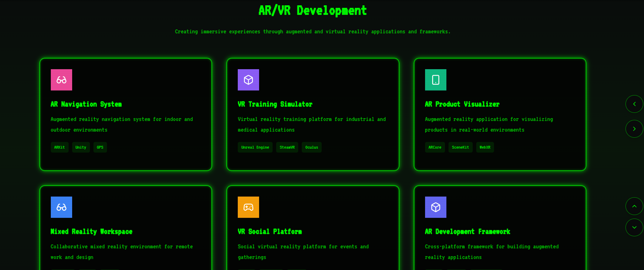Click the 'application for visualizing products' description

489,125
